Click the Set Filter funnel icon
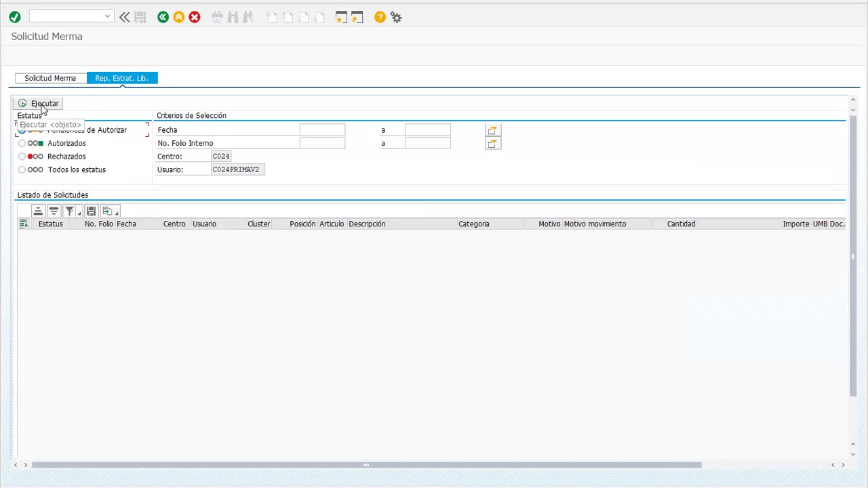Screen dimensions: 868x488 pos(68,211)
